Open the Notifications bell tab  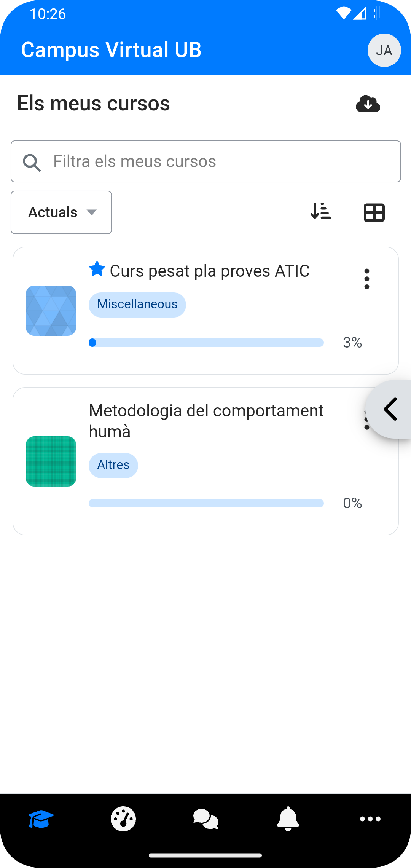pyautogui.click(x=288, y=819)
